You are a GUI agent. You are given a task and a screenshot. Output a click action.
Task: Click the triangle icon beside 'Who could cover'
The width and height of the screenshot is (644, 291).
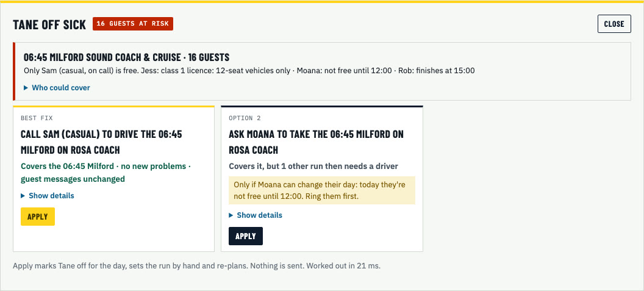point(26,88)
